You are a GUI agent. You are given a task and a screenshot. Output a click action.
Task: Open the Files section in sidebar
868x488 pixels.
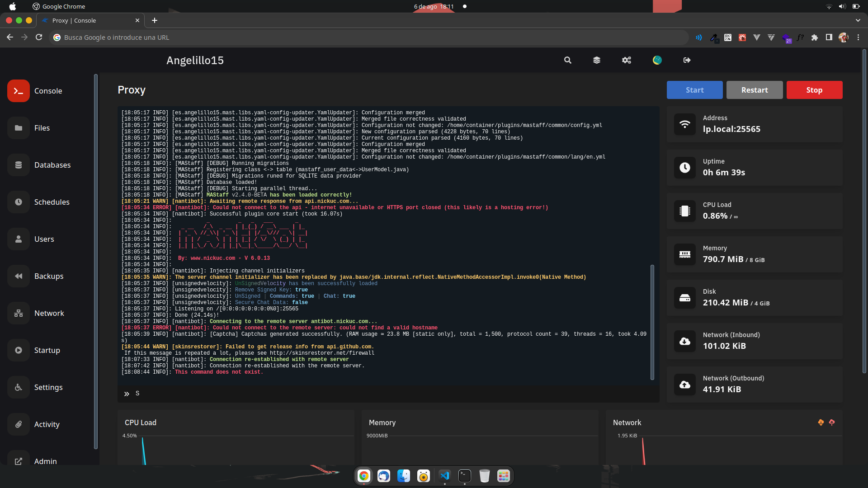[x=42, y=128]
